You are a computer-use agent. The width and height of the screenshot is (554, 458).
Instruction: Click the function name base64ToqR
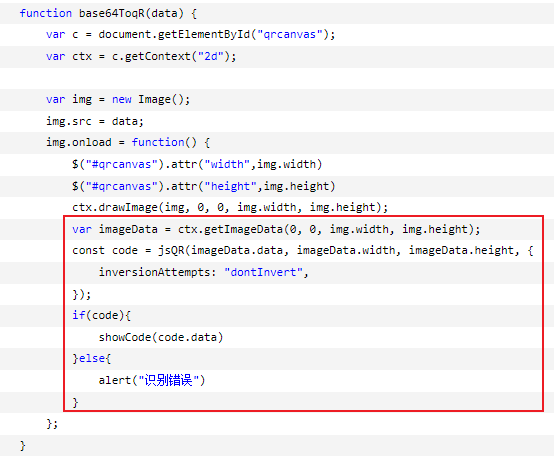click(x=112, y=13)
